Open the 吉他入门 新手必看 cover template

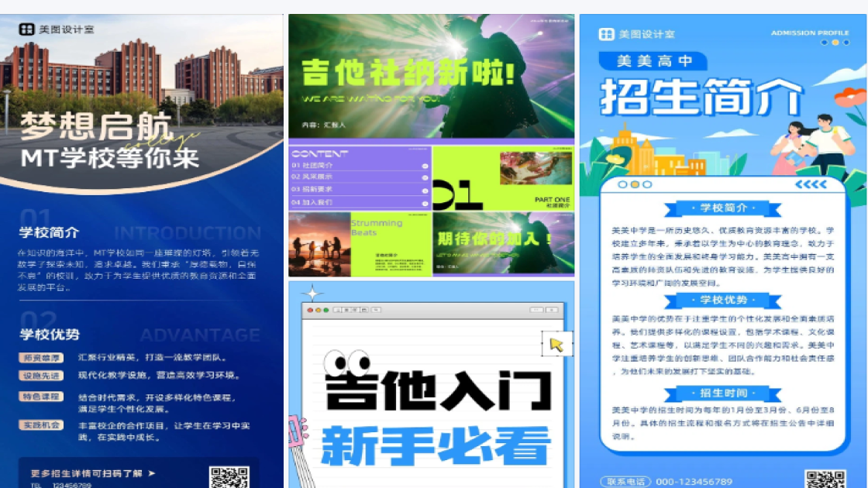[x=431, y=384]
